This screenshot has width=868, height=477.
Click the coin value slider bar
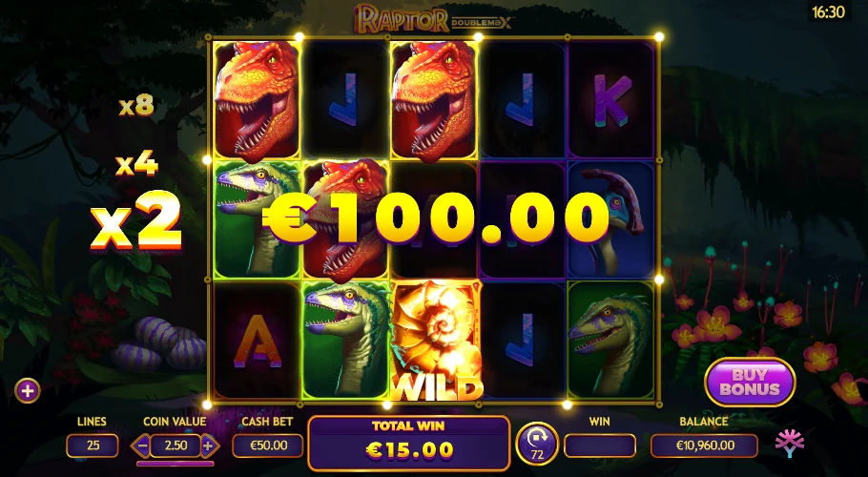point(175,463)
